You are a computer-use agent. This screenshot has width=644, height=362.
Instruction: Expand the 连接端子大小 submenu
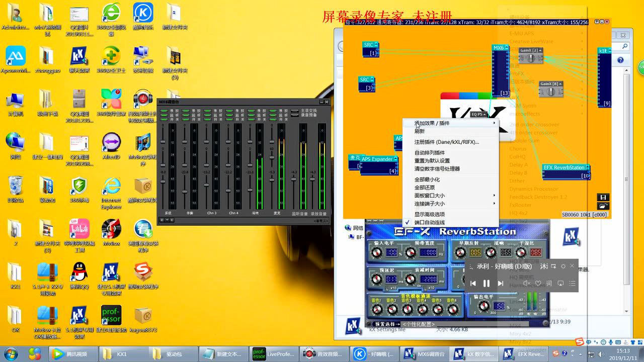[451, 204]
